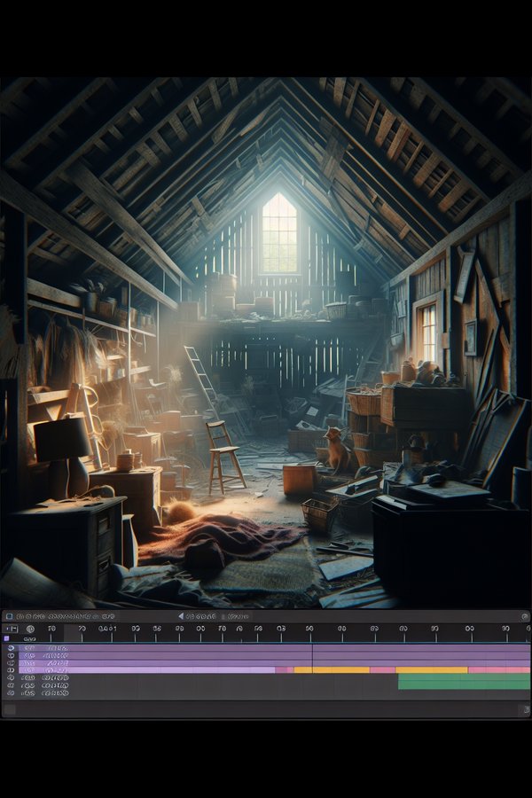Toggle the visibility icon of the third purple track
The width and height of the screenshot is (532, 798).
[x=12, y=663]
